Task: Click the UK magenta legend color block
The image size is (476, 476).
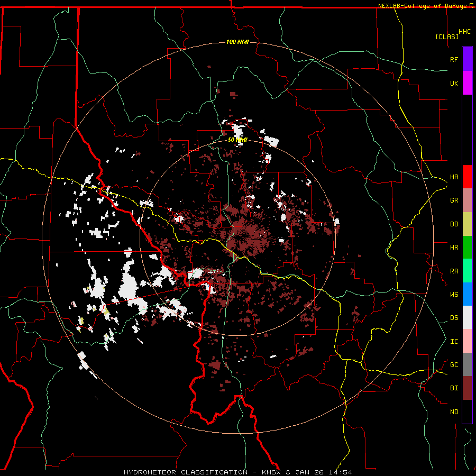Action: click(x=467, y=83)
